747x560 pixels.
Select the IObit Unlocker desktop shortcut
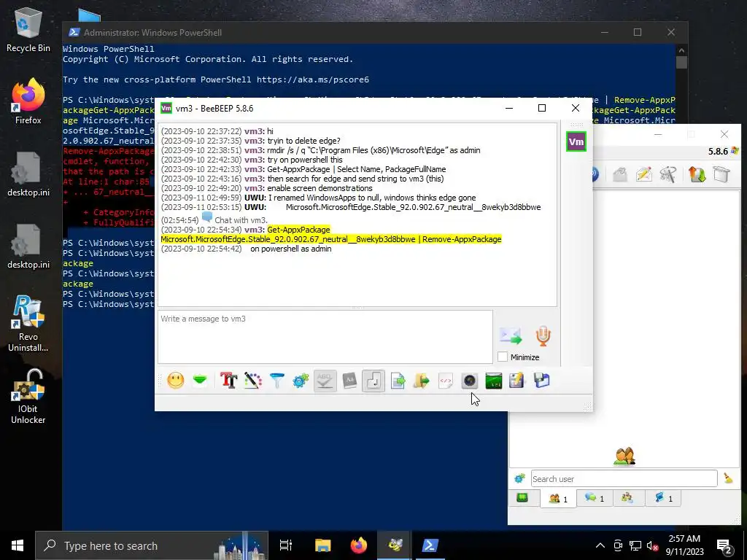tap(28, 396)
